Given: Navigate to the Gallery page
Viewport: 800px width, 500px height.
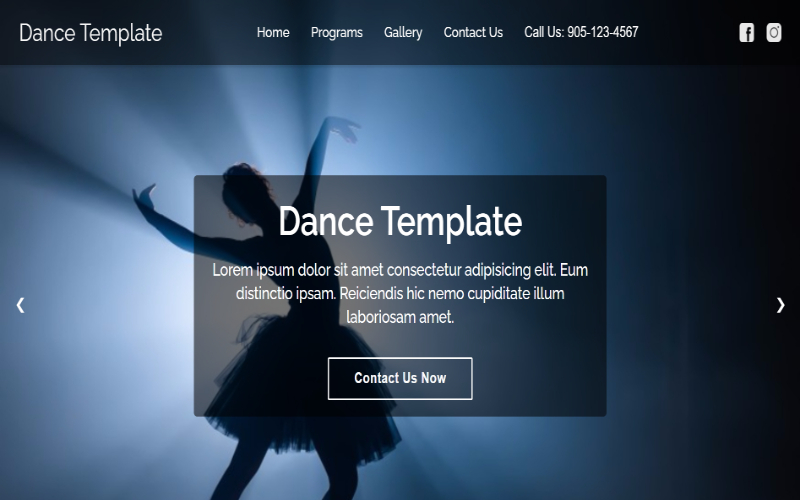Looking at the screenshot, I should coord(403,33).
